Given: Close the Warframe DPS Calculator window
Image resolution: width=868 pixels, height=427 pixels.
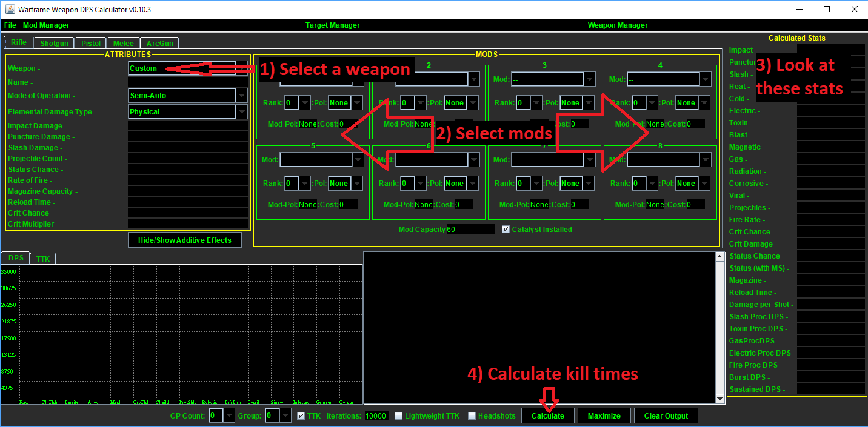Looking at the screenshot, I should click(x=854, y=10).
